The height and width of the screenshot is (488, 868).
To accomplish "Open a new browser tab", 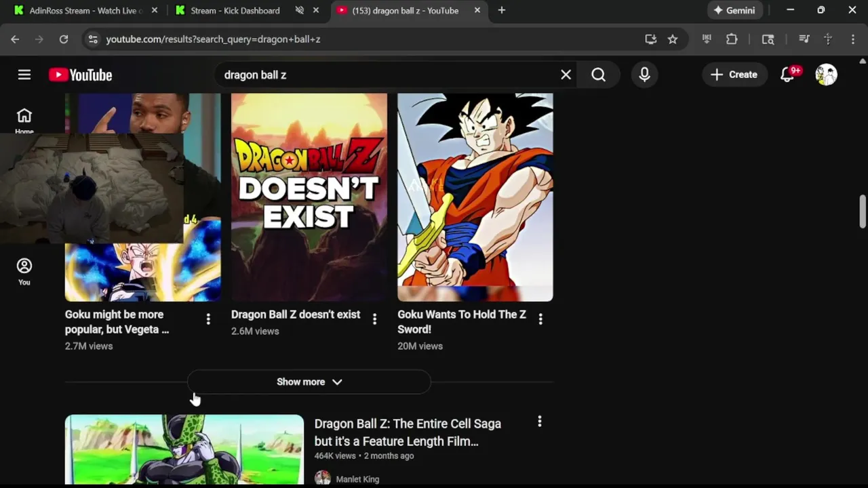I will point(502,10).
